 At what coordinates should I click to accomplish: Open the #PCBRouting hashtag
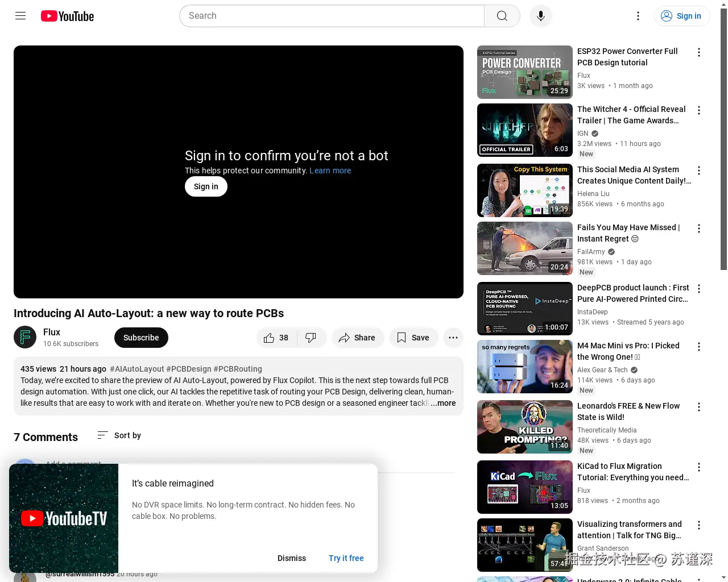pyautogui.click(x=238, y=369)
